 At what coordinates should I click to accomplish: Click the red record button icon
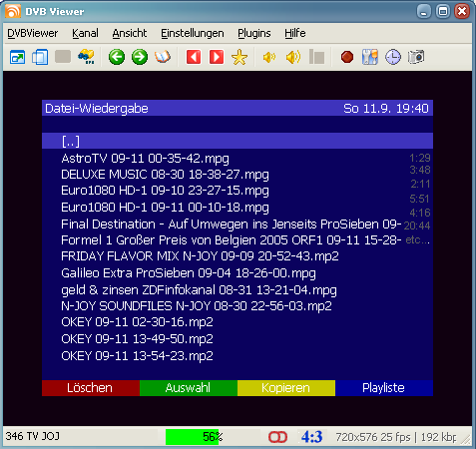(347, 57)
